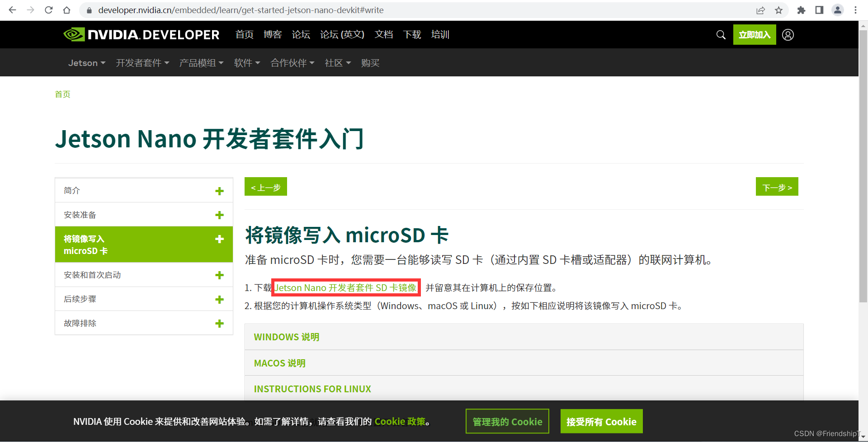Image resolution: width=868 pixels, height=442 pixels.
Task: Open the Chrome profile avatar
Action: point(837,10)
